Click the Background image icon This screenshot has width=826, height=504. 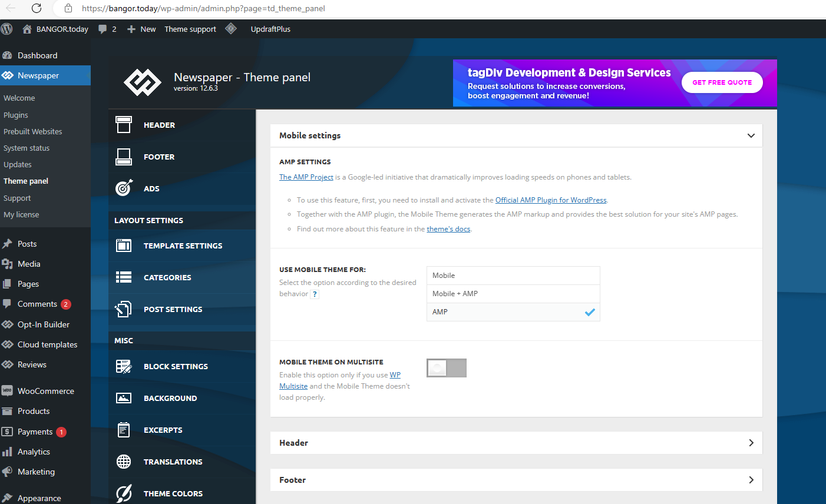tap(124, 398)
